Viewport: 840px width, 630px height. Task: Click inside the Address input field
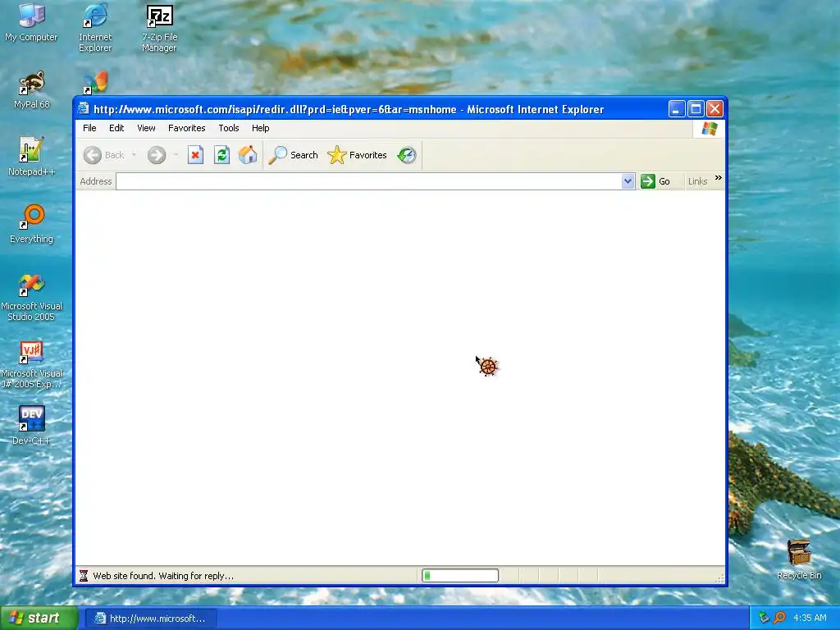point(368,181)
